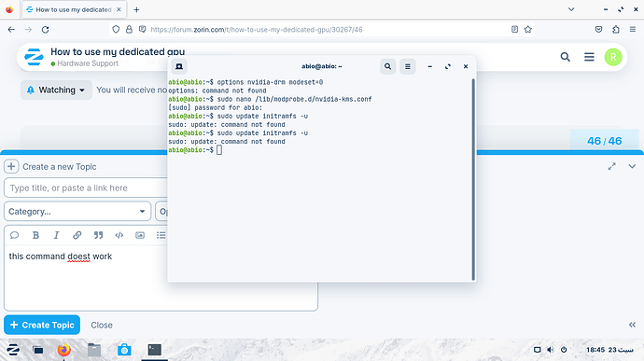Open Terminal from the taskbar

click(x=154, y=350)
